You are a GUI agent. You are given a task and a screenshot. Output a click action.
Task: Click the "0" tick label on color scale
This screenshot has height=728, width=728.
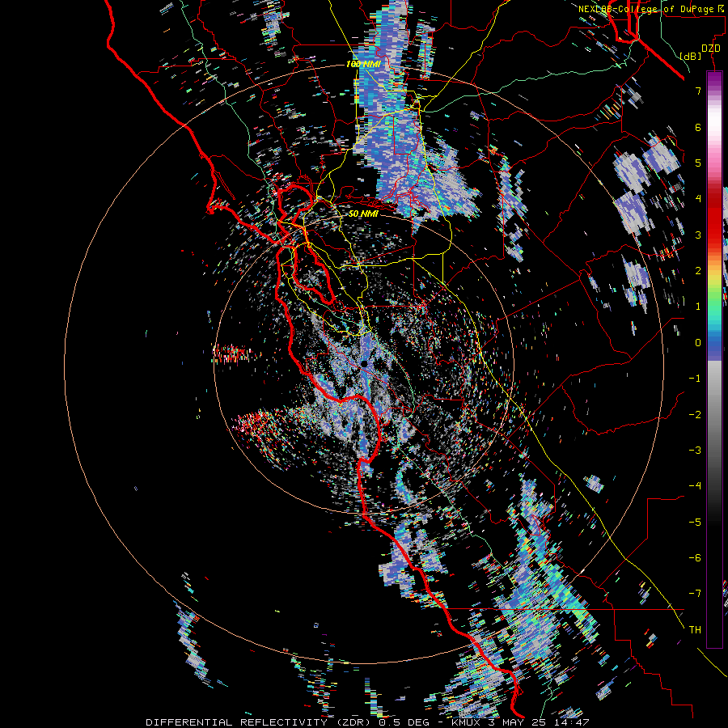[698, 343]
